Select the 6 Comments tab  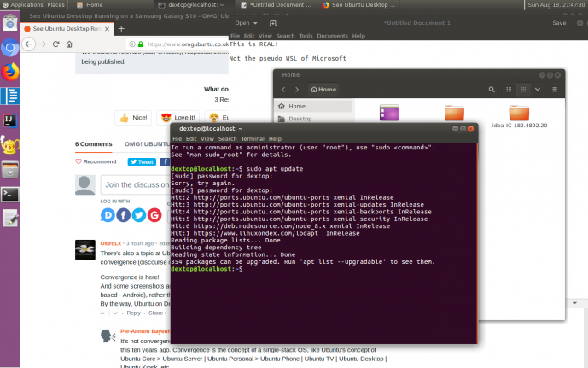coord(93,144)
